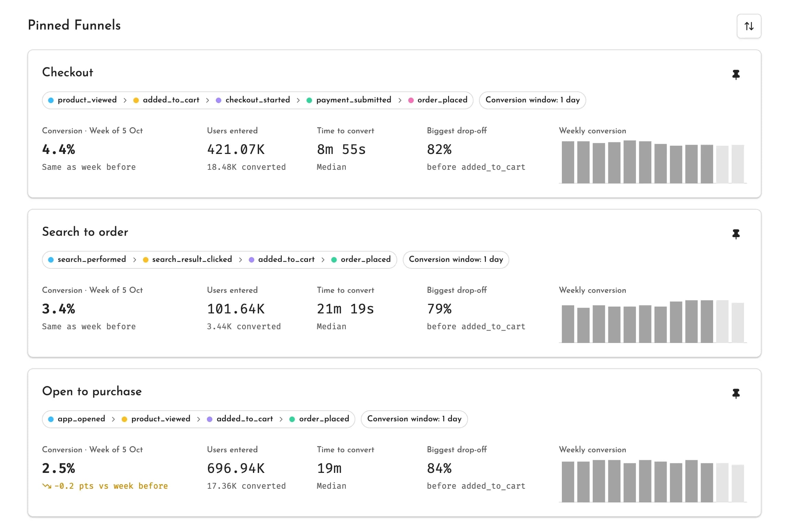Click Search to order's Conversion window pill

pyautogui.click(x=456, y=259)
